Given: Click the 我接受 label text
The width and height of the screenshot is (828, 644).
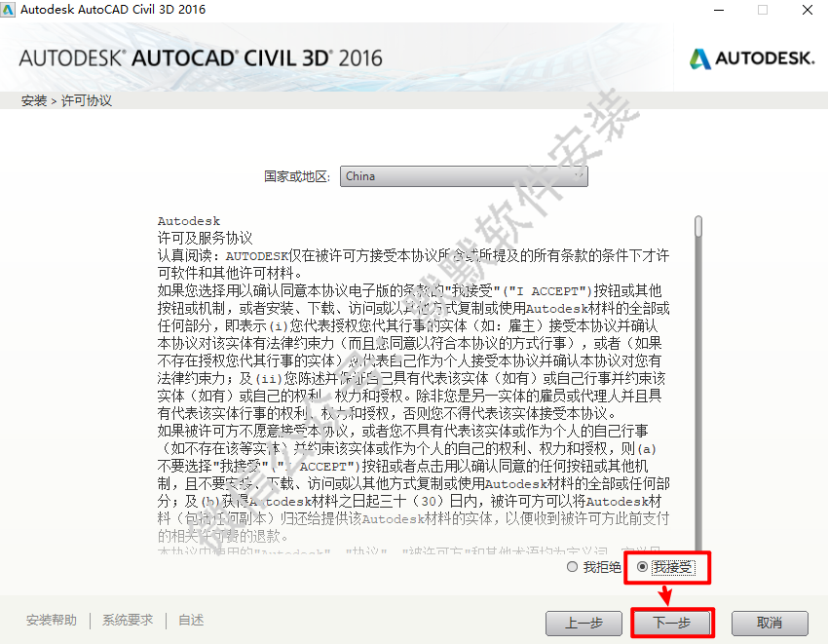Looking at the screenshot, I should (673, 567).
